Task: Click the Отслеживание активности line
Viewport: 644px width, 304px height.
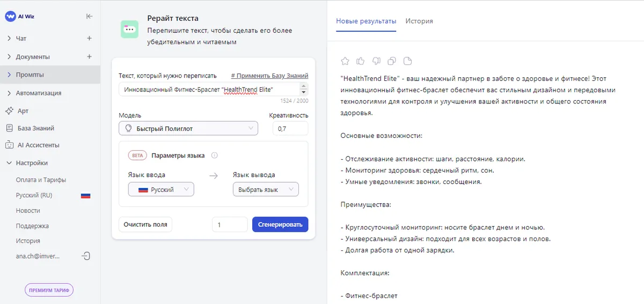Action: click(433, 159)
